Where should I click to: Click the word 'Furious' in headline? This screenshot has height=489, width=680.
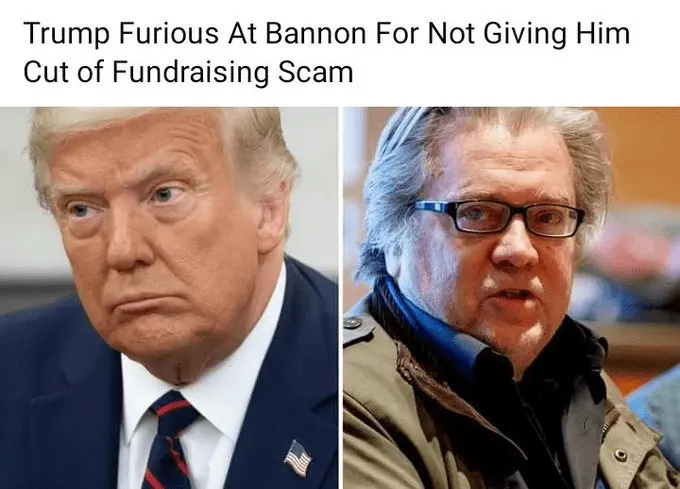click(x=168, y=34)
